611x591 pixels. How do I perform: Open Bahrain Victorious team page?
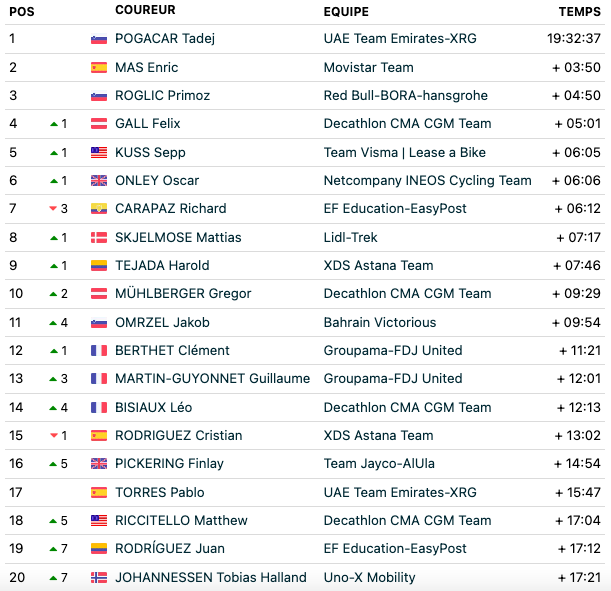pos(380,323)
